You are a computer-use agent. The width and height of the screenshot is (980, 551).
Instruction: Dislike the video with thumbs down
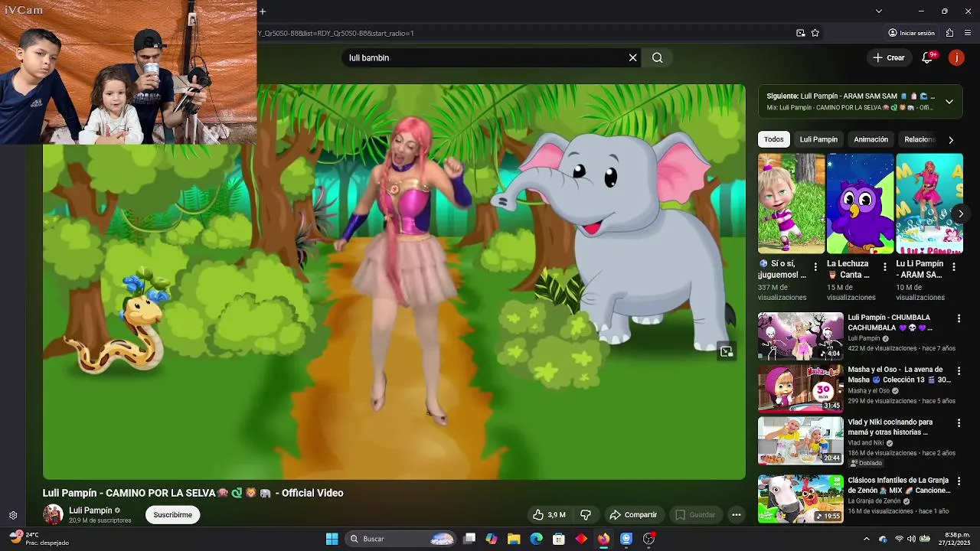(x=586, y=515)
